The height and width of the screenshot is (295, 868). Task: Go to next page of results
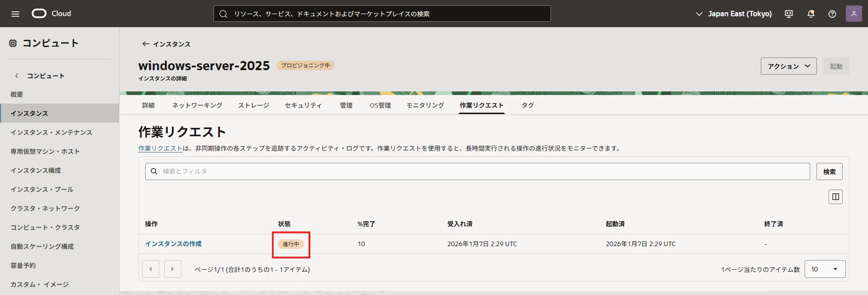point(173,269)
